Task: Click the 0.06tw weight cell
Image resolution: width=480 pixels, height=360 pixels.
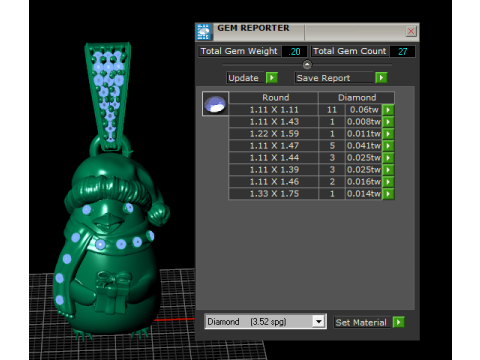Action: (364, 110)
